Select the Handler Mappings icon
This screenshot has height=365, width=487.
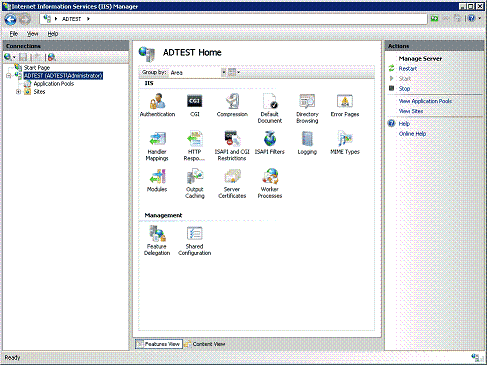157,146
